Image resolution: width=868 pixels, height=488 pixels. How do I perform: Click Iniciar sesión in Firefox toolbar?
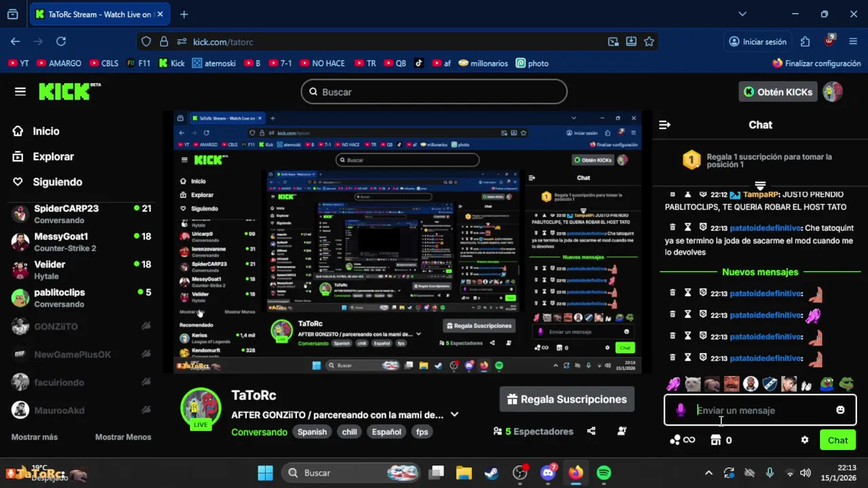pos(757,41)
